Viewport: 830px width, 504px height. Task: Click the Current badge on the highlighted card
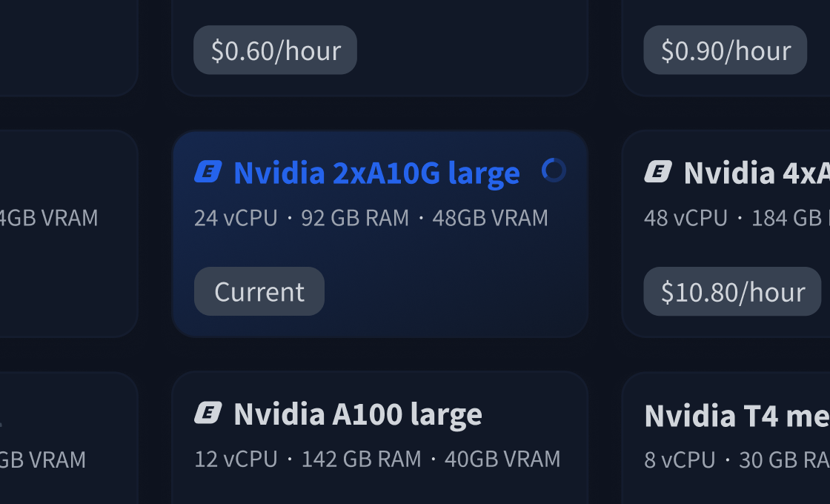click(x=259, y=291)
